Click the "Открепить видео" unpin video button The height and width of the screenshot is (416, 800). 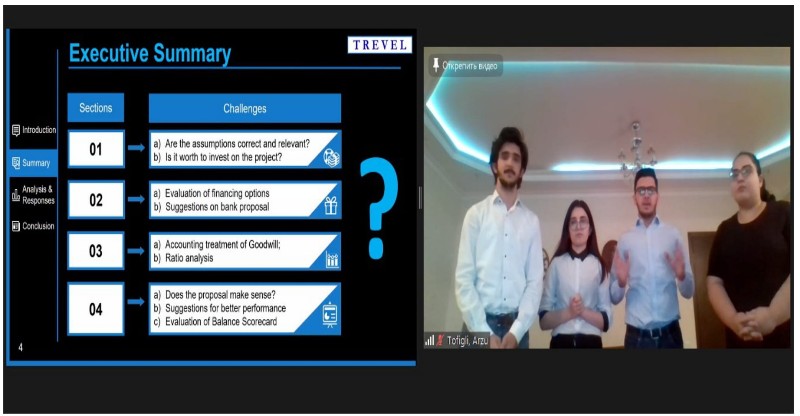pyautogui.click(x=466, y=65)
